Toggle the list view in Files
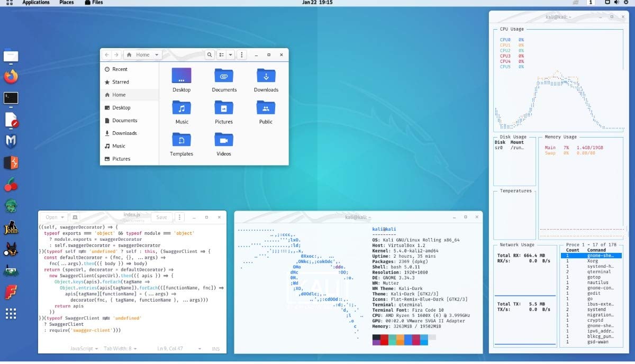Screen dimensions: 635x364 222,55
